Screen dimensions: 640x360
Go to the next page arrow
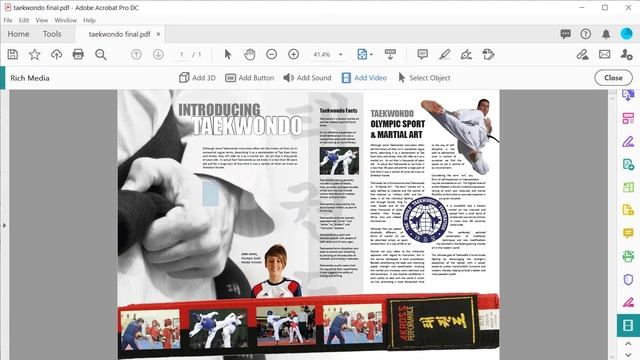tap(158, 54)
